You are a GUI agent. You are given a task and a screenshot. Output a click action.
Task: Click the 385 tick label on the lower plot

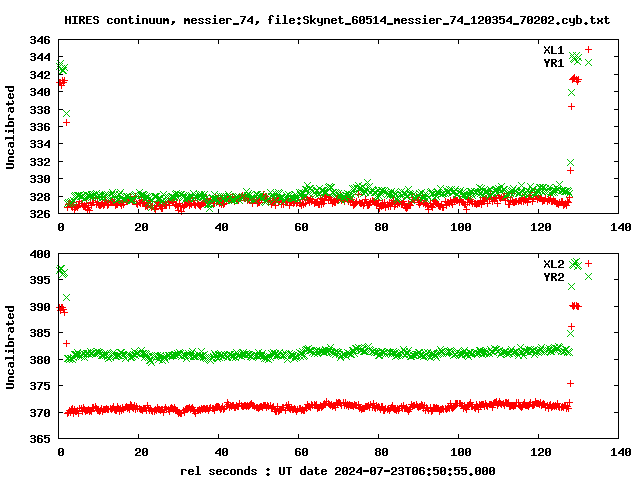[x=40, y=333]
